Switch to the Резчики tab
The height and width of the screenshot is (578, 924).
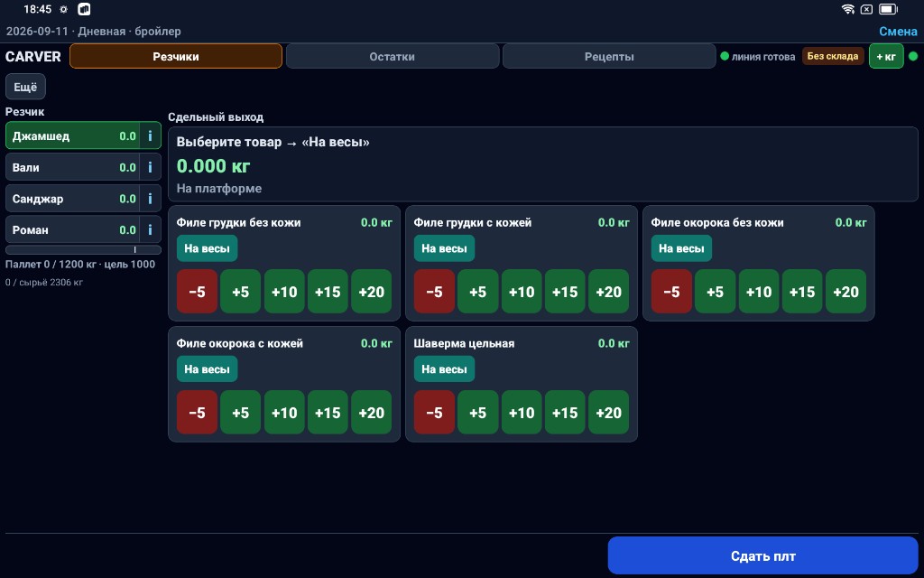click(176, 57)
